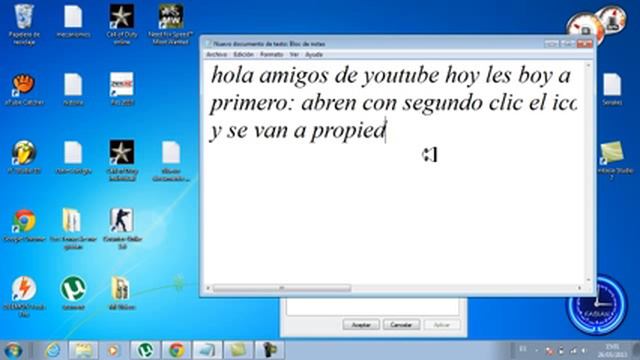The height and width of the screenshot is (360, 640).
Task: Open the Ayuda menu in Notepad
Action: pyautogui.click(x=313, y=54)
